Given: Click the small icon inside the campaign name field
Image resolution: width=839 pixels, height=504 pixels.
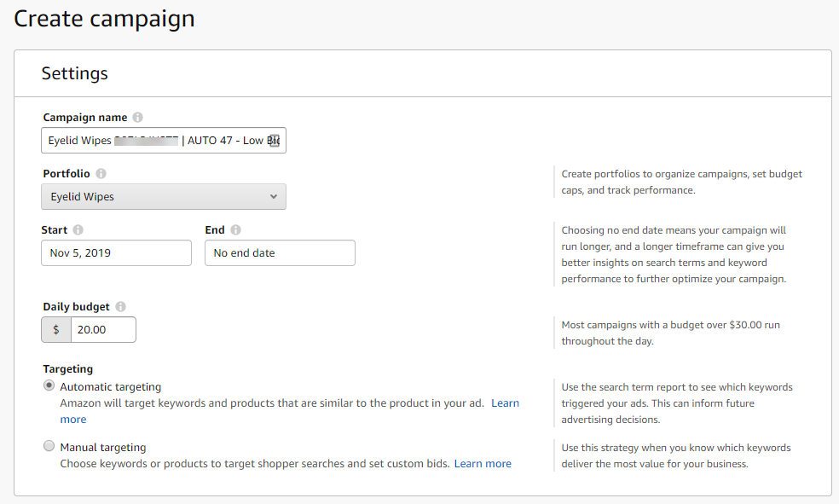Looking at the screenshot, I should [274, 141].
